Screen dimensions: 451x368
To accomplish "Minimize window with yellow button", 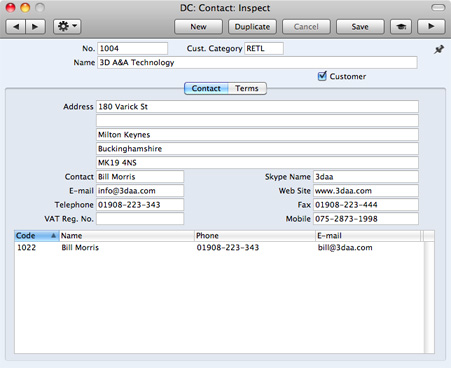I will point(25,7).
